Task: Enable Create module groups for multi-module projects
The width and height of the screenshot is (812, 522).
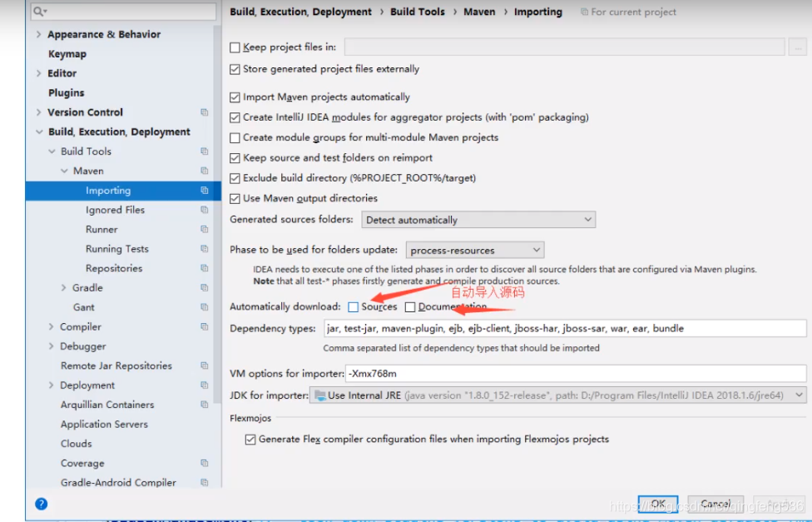Action: [235, 137]
